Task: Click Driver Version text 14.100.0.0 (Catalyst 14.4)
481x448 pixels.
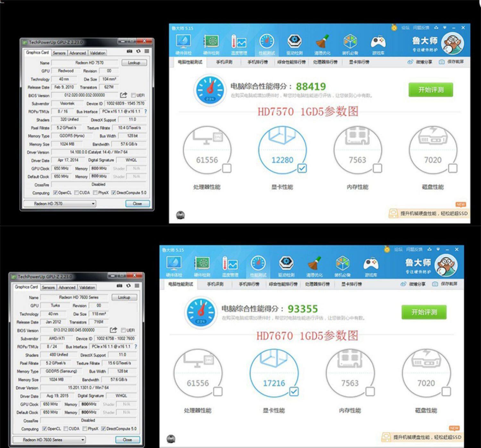Action: coord(99,152)
